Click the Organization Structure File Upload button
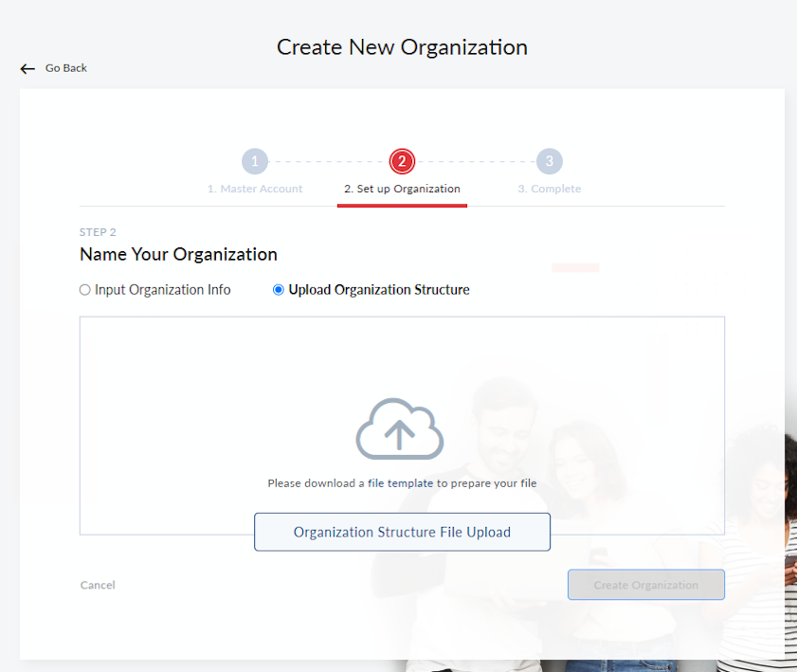797x672 pixels. tap(402, 532)
